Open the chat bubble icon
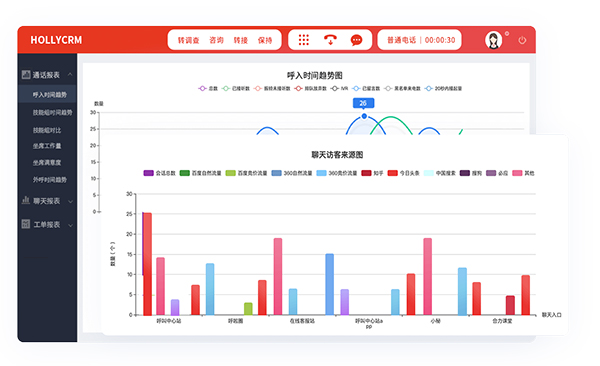Screen dimensions: 600x366 [x=356, y=40]
